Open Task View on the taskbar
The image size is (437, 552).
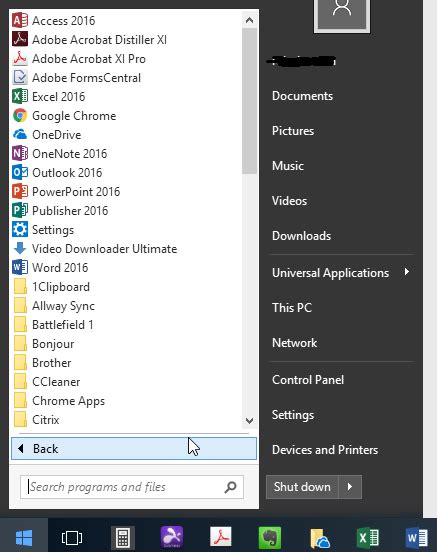(72, 538)
